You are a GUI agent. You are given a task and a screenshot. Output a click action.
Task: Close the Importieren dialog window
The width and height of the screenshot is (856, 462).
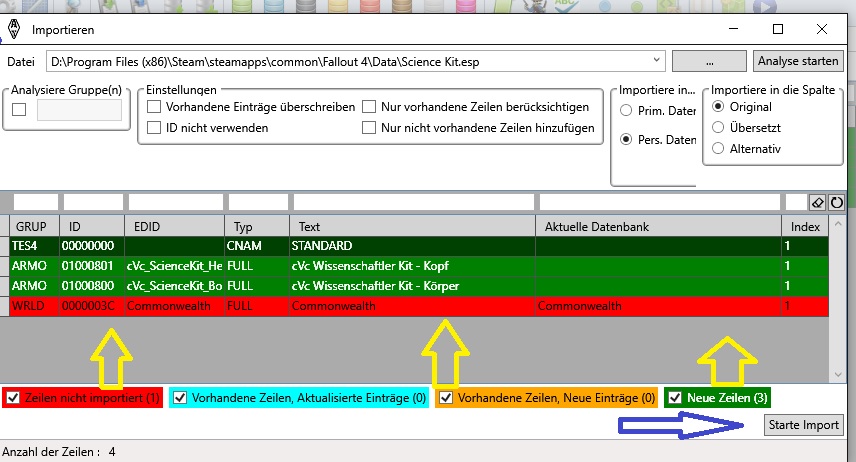point(821,29)
